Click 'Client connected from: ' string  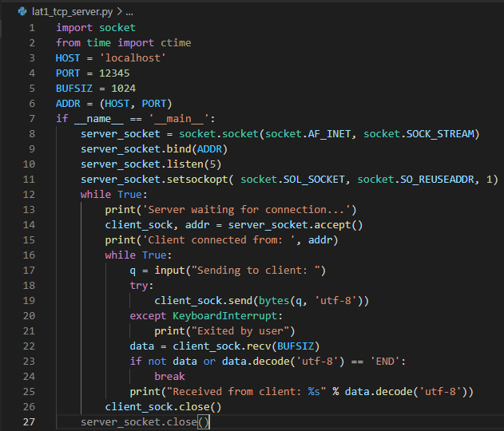tap(219, 240)
